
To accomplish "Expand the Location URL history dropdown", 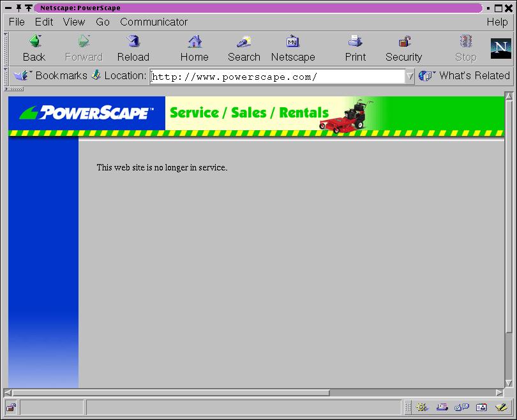I will pyautogui.click(x=410, y=77).
